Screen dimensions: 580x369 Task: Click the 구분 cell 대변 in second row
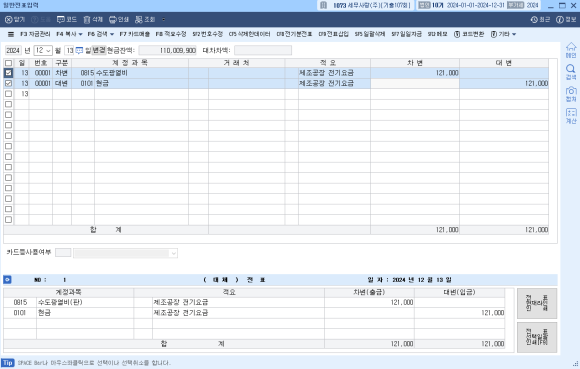pyautogui.click(x=62, y=84)
